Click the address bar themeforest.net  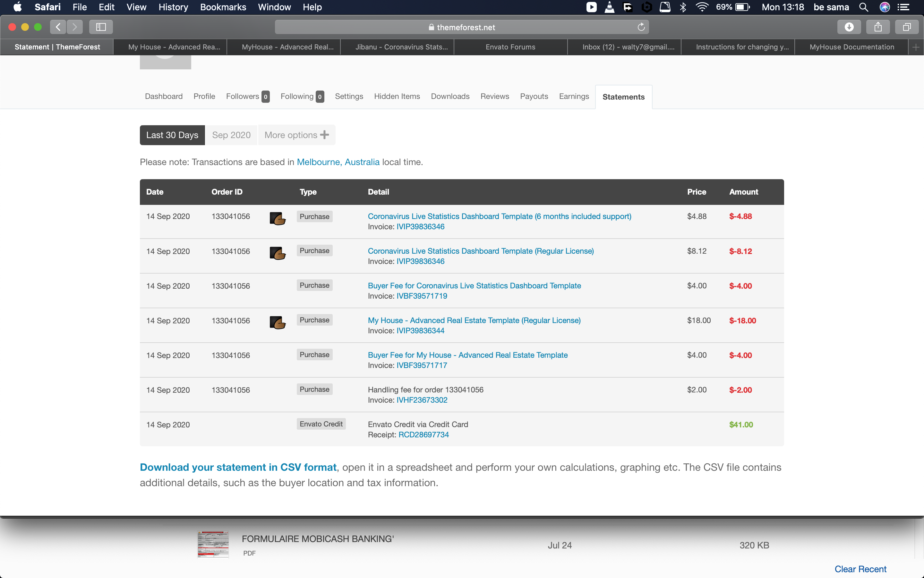462,27
